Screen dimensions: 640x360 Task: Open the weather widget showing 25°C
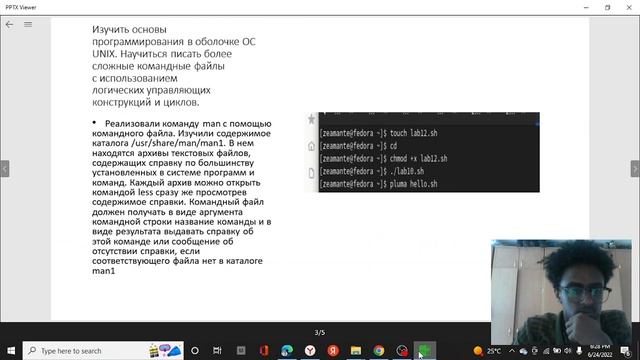(x=487, y=351)
